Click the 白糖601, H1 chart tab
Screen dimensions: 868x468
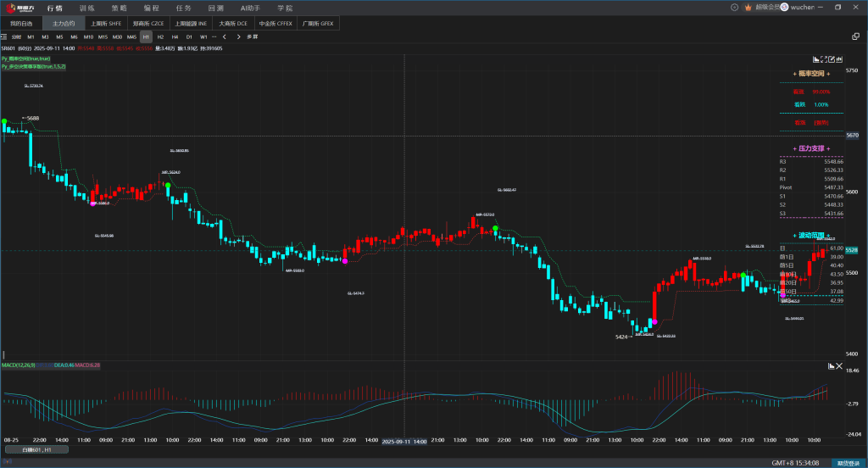(x=36, y=449)
